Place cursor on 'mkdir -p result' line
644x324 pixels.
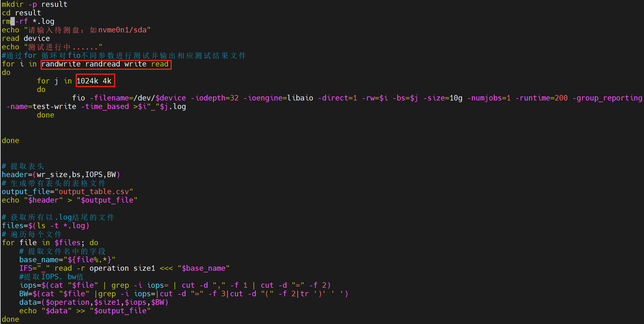click(x=35, y=4)
